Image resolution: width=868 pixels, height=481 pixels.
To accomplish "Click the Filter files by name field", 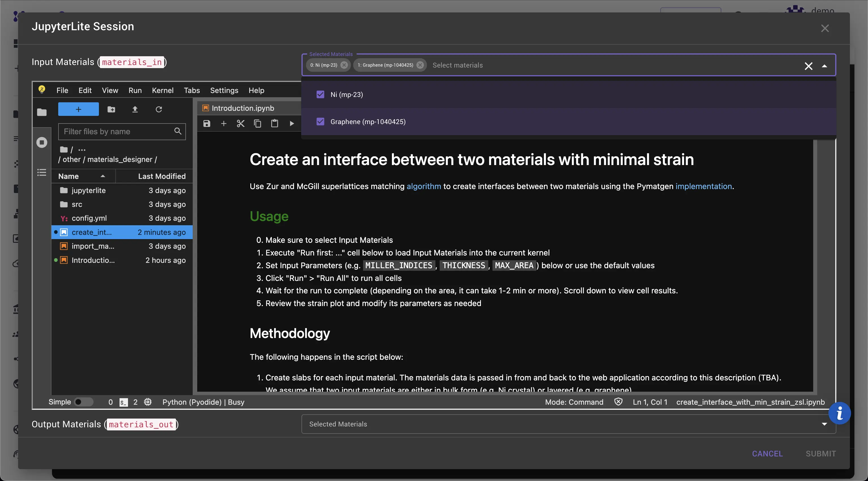I will coord(118,131).
